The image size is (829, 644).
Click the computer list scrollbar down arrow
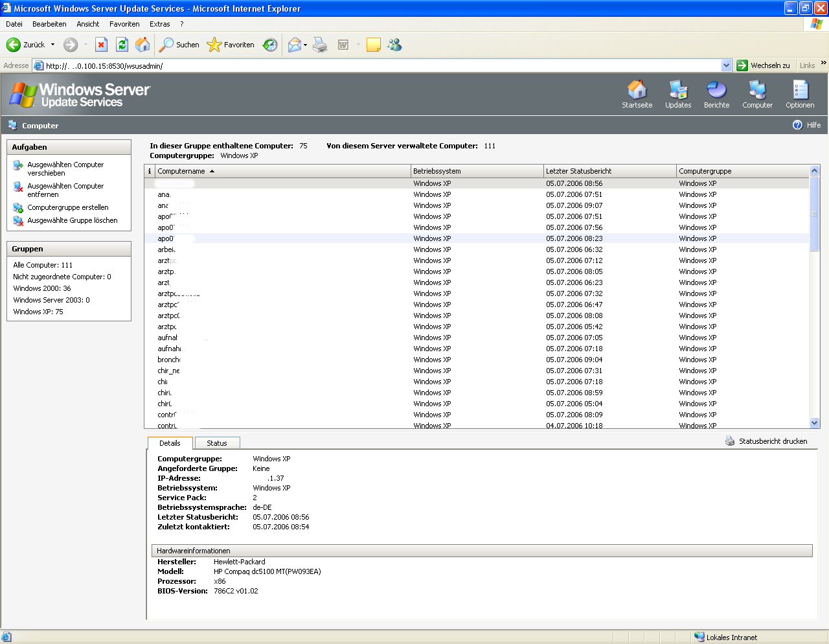tap(815, 422)
